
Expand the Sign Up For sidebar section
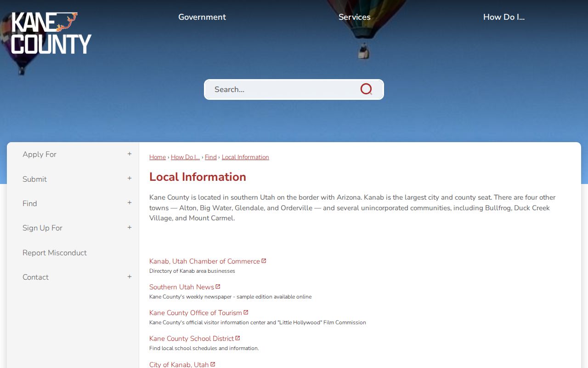point(130,228)
